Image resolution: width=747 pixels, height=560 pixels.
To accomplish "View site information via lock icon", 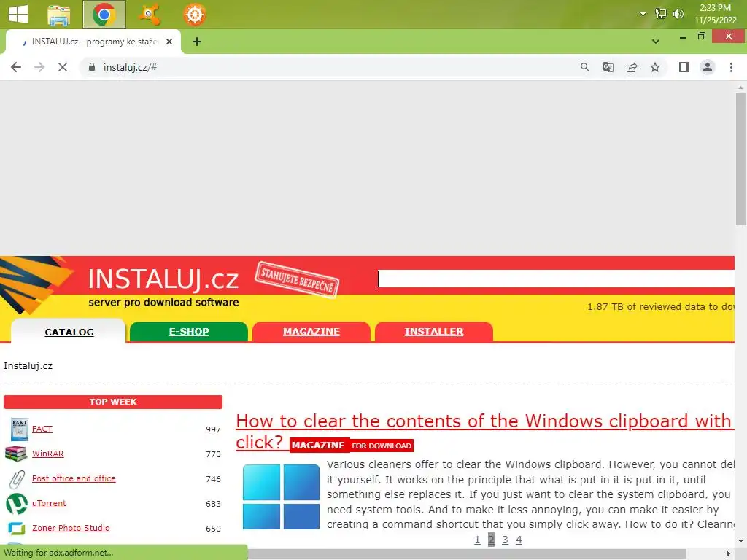I will pos(92,67).
